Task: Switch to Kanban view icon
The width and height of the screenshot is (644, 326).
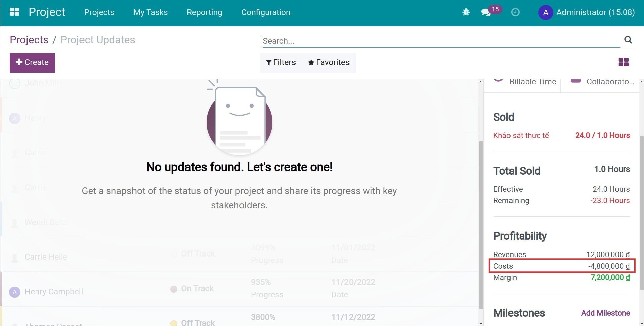Action: click(x=623, y=62)
